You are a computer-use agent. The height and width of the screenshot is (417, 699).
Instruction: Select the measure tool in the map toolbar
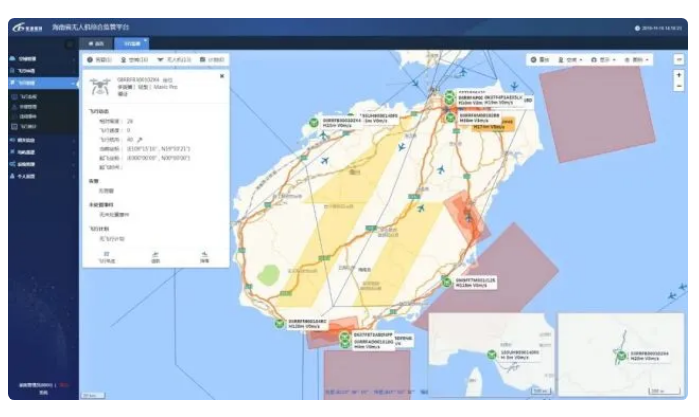539,60
